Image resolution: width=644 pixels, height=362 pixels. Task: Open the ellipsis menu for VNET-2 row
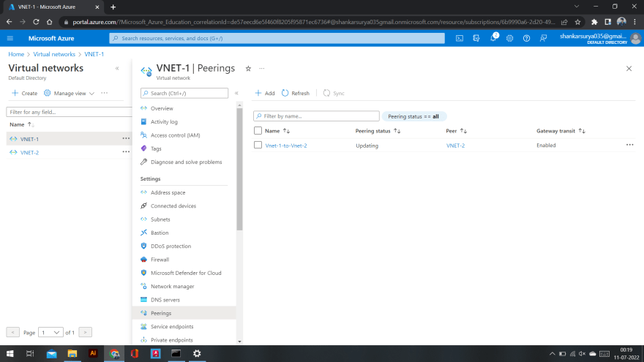(x=126, y=152)
